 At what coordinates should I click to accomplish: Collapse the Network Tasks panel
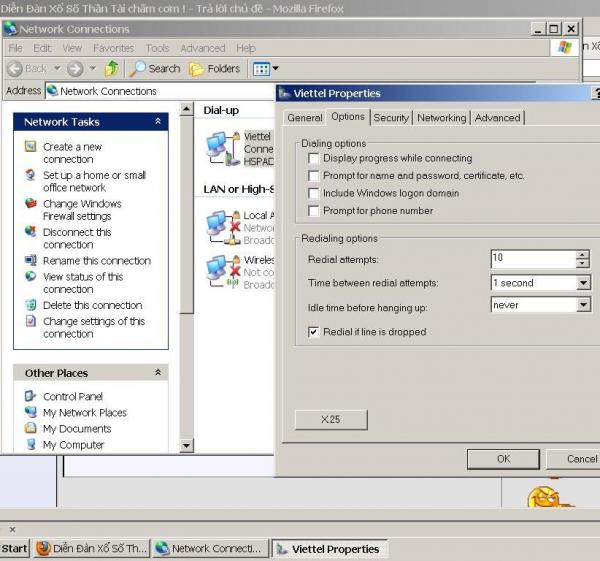tap(158, 121)
